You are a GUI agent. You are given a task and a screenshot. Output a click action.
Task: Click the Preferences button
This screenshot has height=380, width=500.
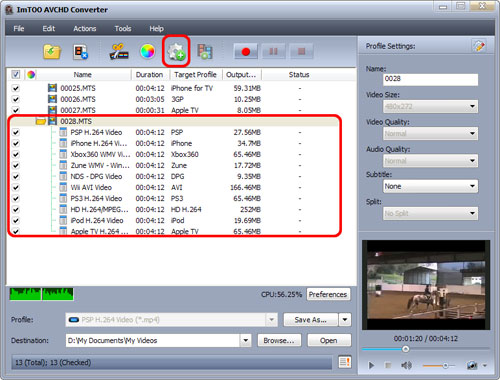(x=328, y=294)
